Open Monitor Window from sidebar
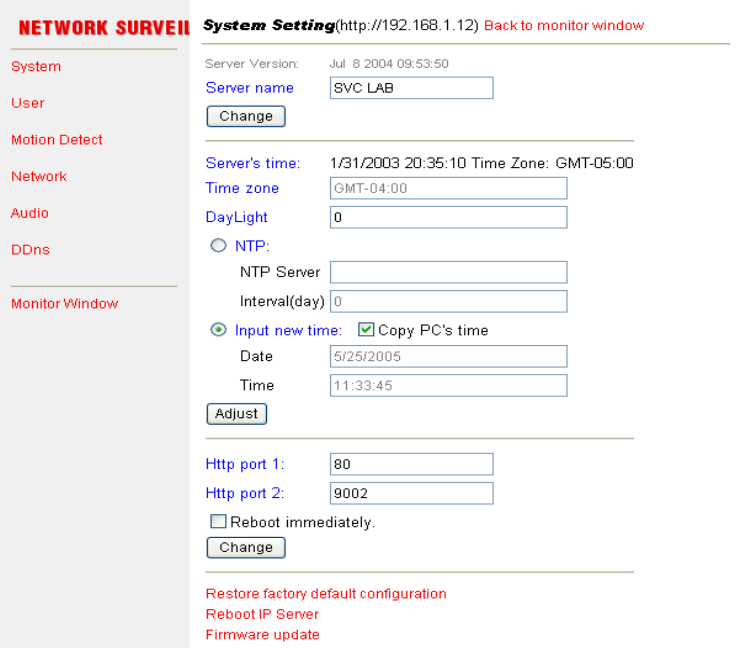The height and width of the screenshot is (648, 750). pyautogui.click(x=65, y=304)
